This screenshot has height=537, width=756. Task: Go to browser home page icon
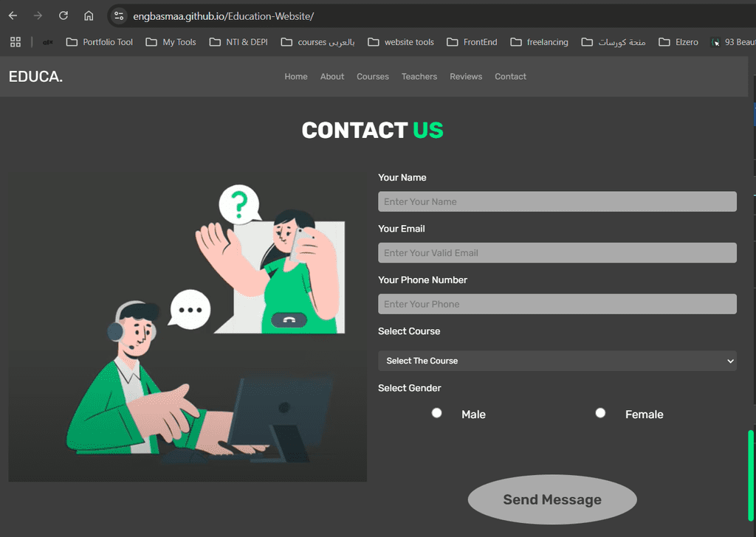pyautogui.click(x=89, y=16)
